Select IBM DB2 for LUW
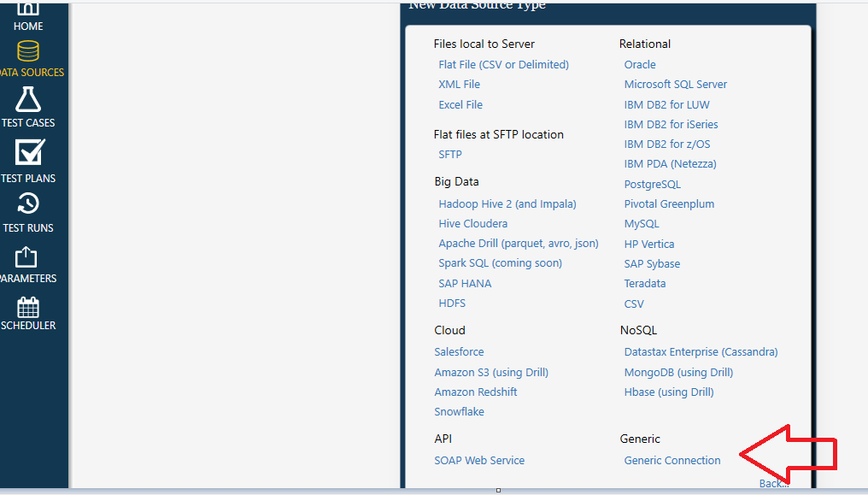868x495 pixels. (667, 104)
